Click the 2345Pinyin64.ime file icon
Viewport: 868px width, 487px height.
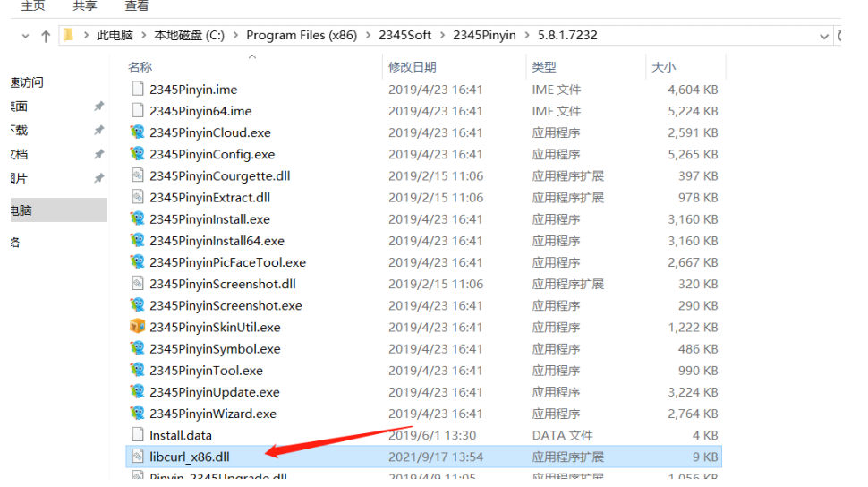(x=137, y=110)
